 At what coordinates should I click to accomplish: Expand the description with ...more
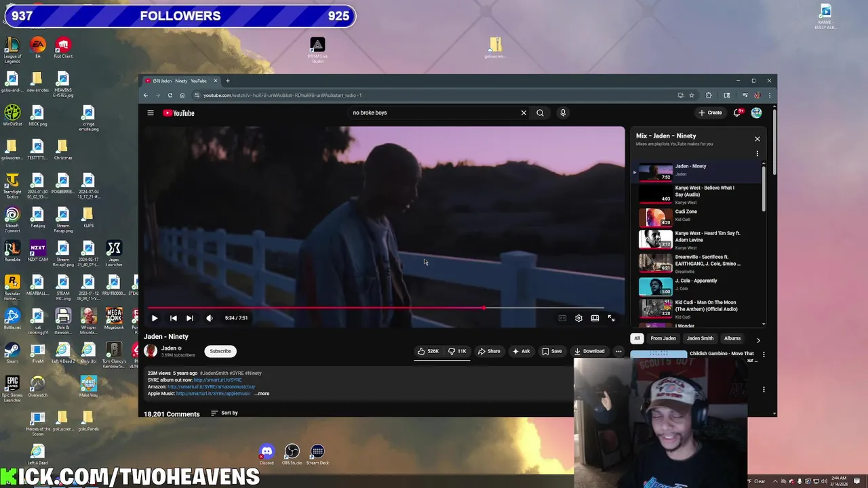(262, 394)
